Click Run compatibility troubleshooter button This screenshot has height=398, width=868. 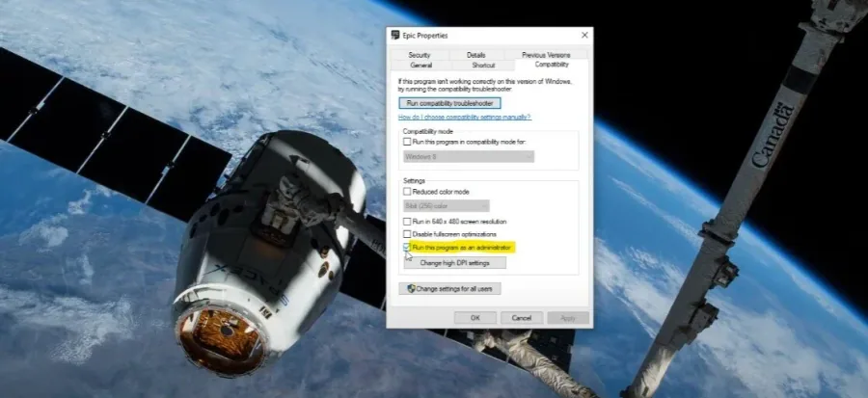point(449,103)
